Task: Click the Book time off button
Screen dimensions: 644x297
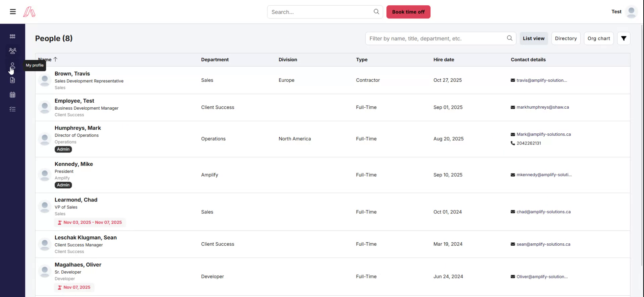Action: 408,12
